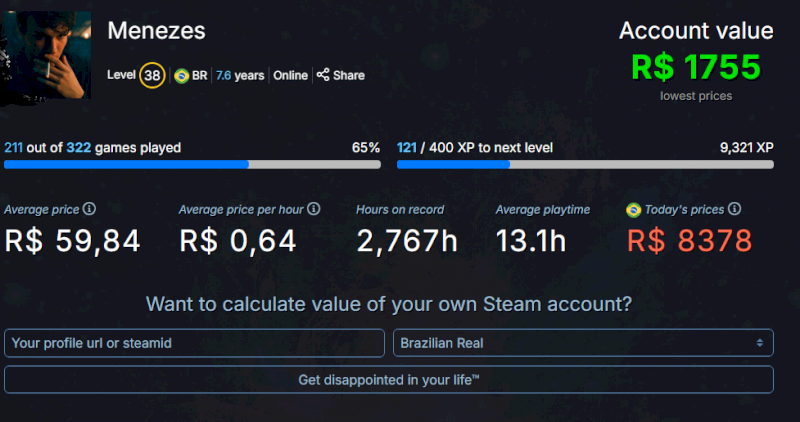Click the games played progress bar
The height and width of the screenshot is (422, 800).
(192, 164)
